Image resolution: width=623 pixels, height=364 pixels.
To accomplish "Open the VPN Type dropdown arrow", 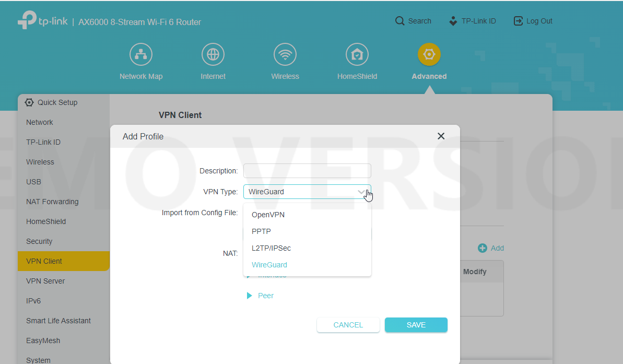I will coord(361,192).
